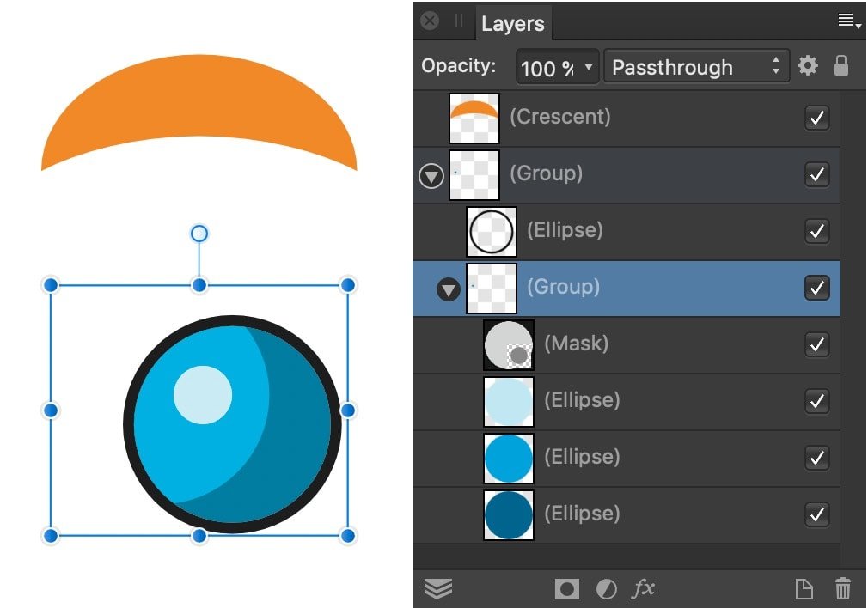Screen dimensions: 868x608
Task: Toggle visibility of the selected Group layer
Action: 816,288
